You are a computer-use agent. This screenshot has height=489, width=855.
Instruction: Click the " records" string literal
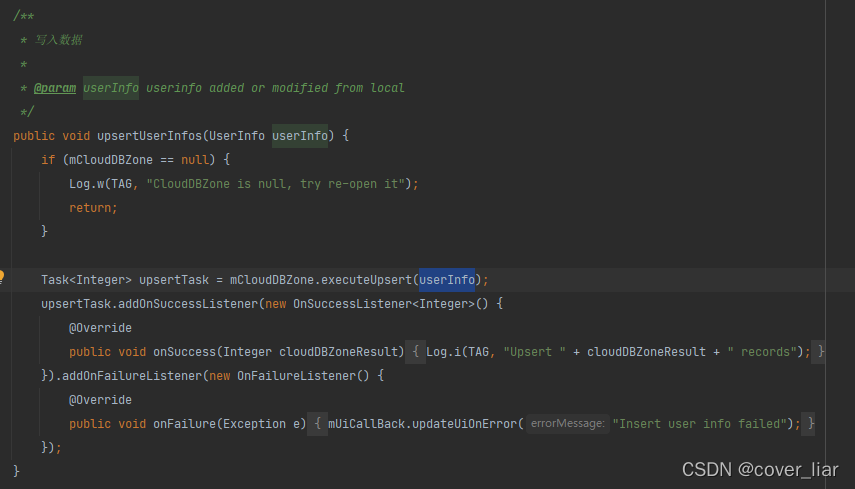click(x=762, y=352)
